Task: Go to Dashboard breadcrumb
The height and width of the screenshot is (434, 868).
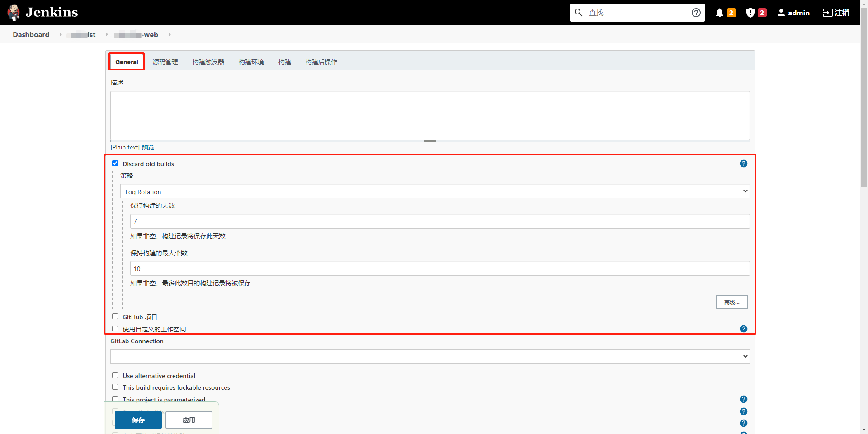Action: 31,34
